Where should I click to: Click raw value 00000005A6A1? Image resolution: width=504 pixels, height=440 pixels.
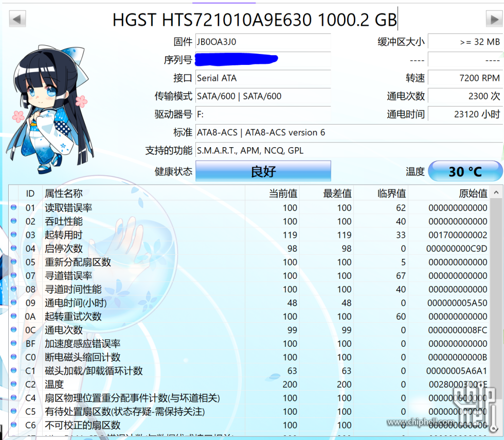457,371
